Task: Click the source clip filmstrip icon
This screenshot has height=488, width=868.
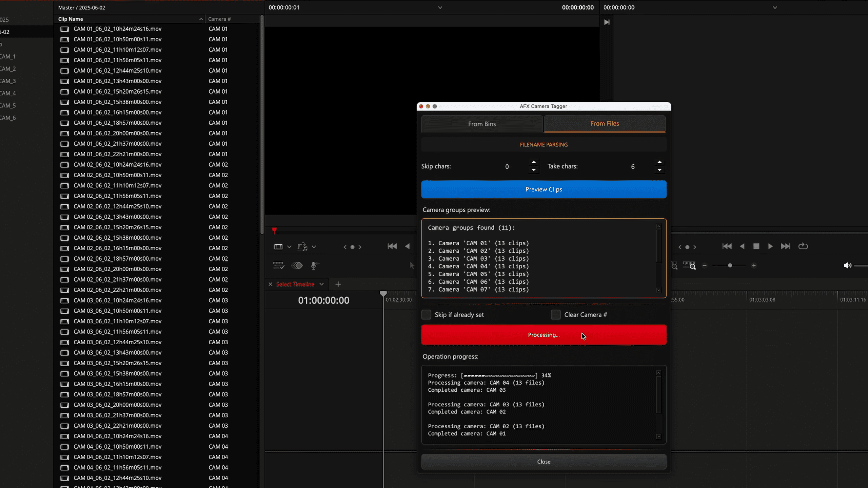Action: click(x=278, y=247)
